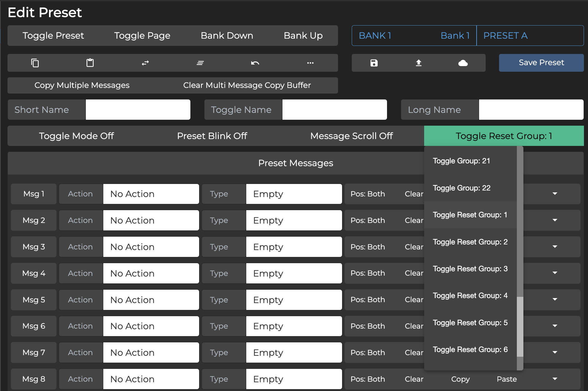588x391 pixels.
Task: Open the No Action dropdown for Msg 5
Action: [151, 300]
